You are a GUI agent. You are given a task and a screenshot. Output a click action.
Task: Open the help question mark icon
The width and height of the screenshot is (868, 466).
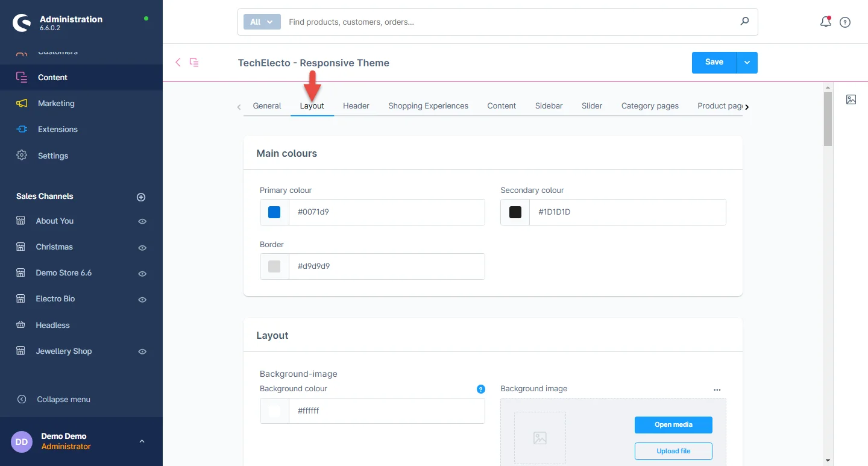tap(845, 22)
